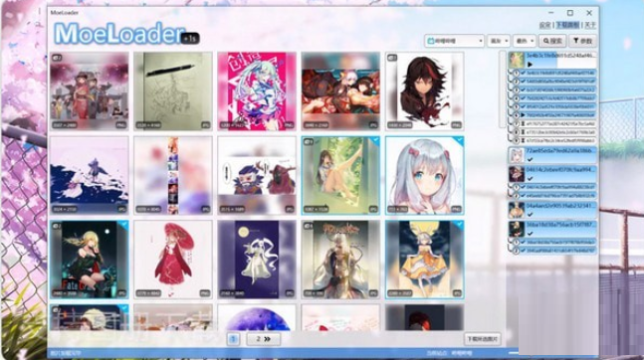644x360 pixels.
Task: Click the +1s badge beside the MoeLoader logo
Action: pyautogui.click(x=190, y=39)
